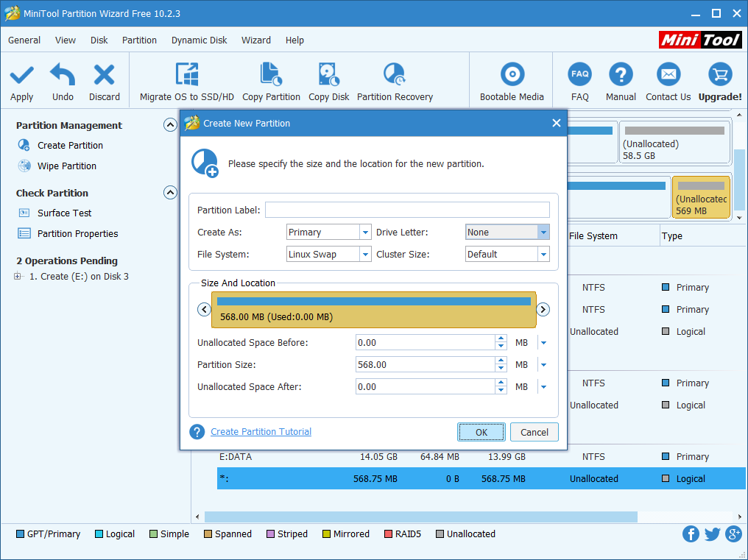Expand the Create (E:) on Disk 3 operation
The image size is (748, 560).
pyautogui.click(x=18, y=277)
